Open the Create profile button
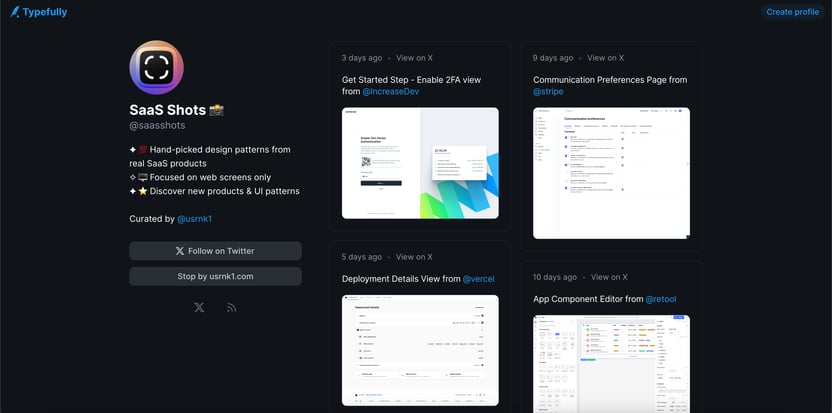Screen dimensions: 832x413 pos(792,12)
